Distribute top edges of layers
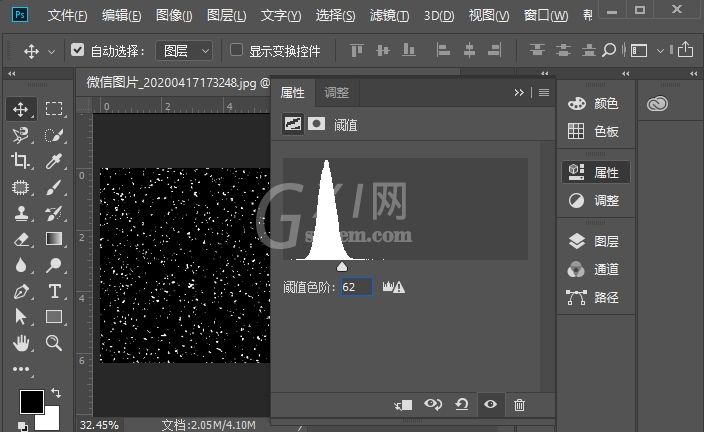This screenshot has height=432, width=704. [x=537, y=50]
